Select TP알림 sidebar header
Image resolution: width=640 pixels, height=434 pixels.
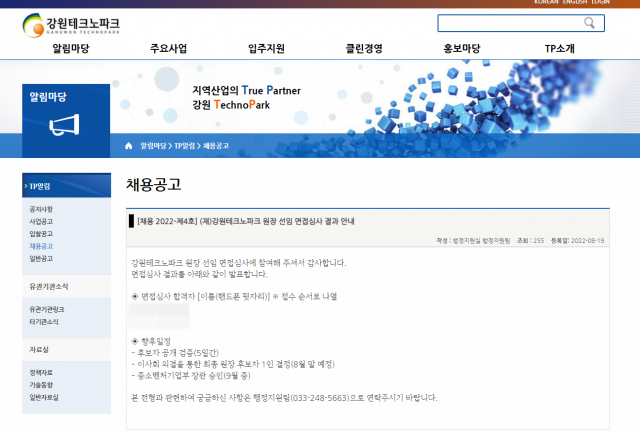[x=67, y=186]
